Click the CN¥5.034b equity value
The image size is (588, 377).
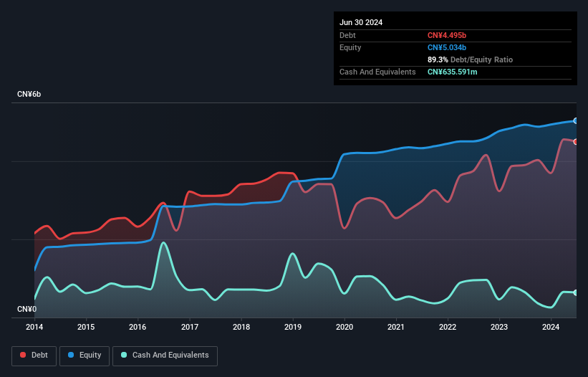[447, 47]
